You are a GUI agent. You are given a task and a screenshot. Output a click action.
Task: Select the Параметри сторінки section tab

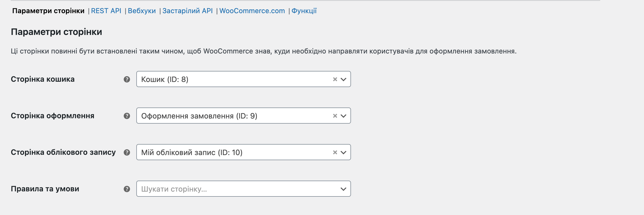[48, 11]
